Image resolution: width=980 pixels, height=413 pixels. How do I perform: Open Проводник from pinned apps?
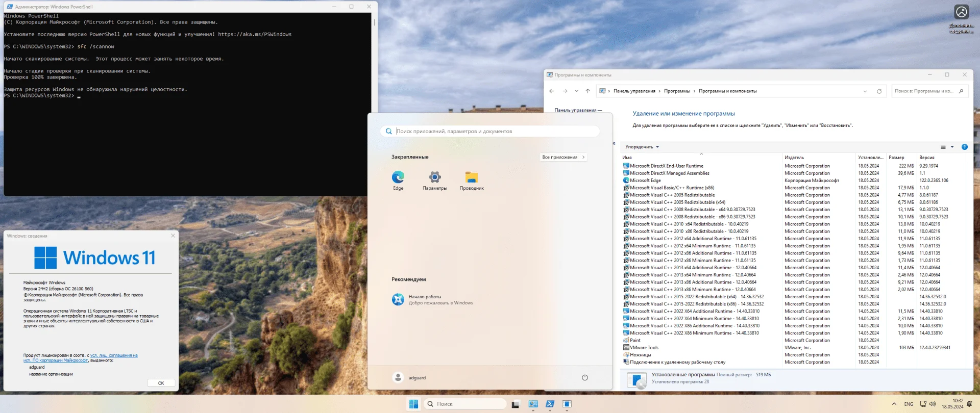tap(472, 180)
